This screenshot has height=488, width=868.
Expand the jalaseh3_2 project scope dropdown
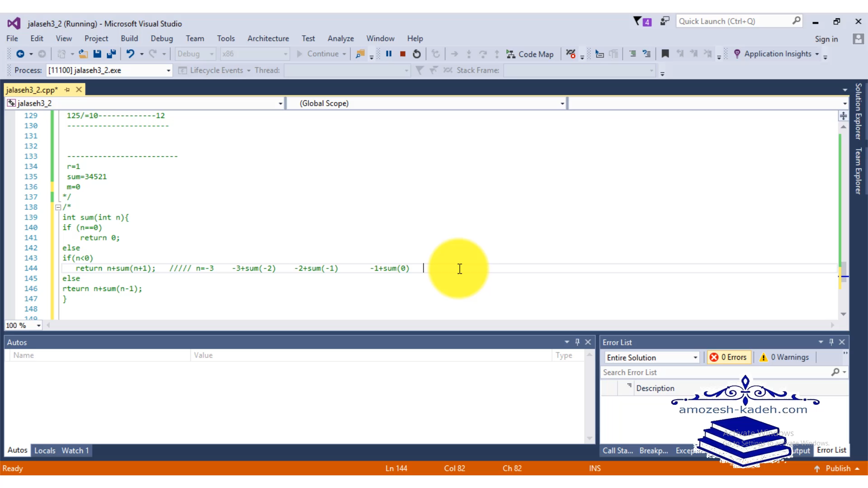[x=280, y=103]
